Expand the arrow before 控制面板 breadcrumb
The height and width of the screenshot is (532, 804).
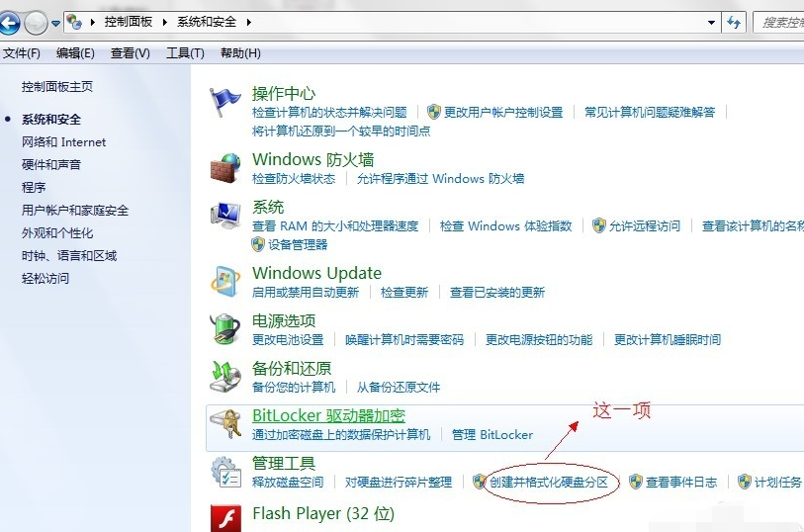pos(92,22)
